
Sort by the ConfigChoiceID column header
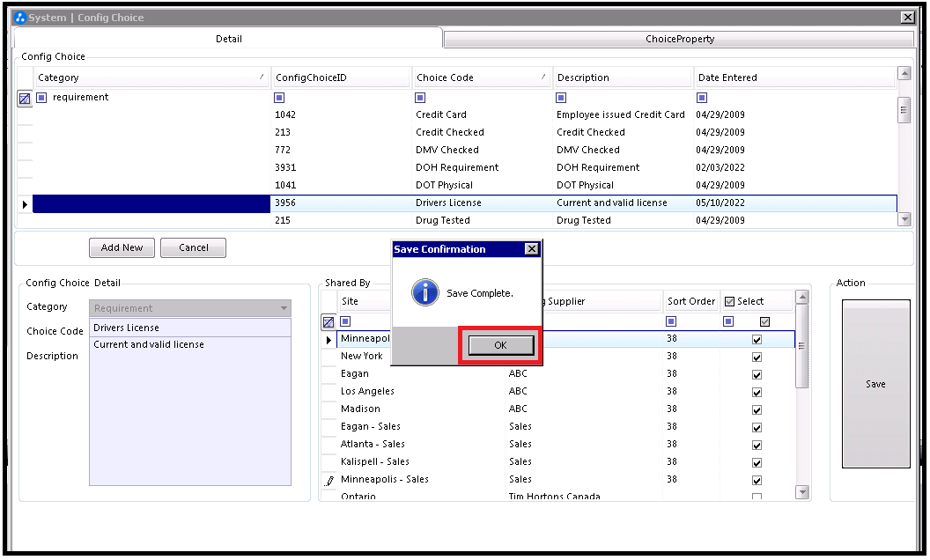pyautogui.click(x=341, y=77)
